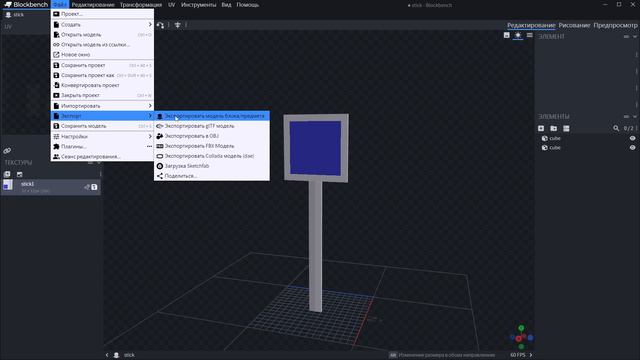
Task: Choose Открыть модель из ссылки...
Action: [x=102, y=44]
